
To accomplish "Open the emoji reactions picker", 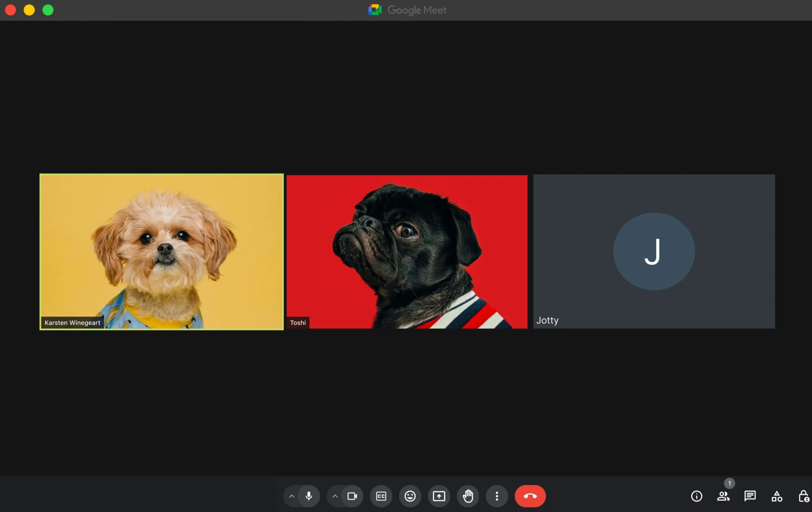I will [410, 496].
